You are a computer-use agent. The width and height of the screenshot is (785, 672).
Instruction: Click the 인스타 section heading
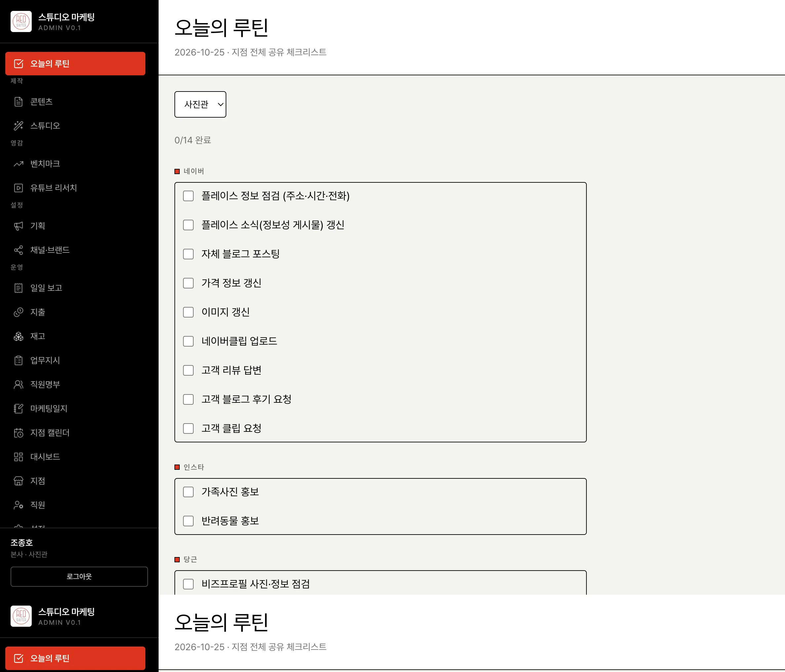tap(194, 467)
